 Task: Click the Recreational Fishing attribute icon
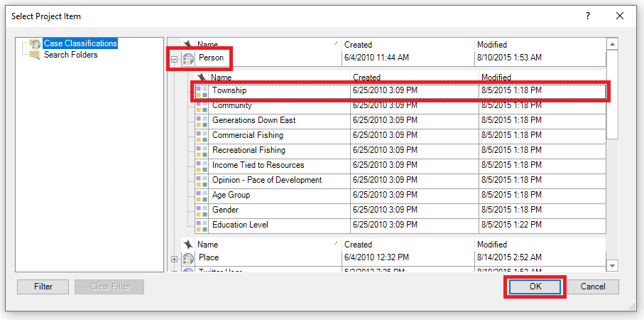[202, 151]
